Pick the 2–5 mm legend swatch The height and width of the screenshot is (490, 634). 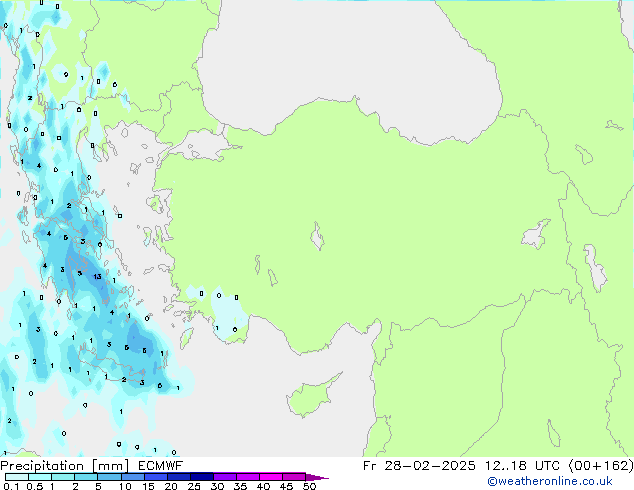coord(86,477)
